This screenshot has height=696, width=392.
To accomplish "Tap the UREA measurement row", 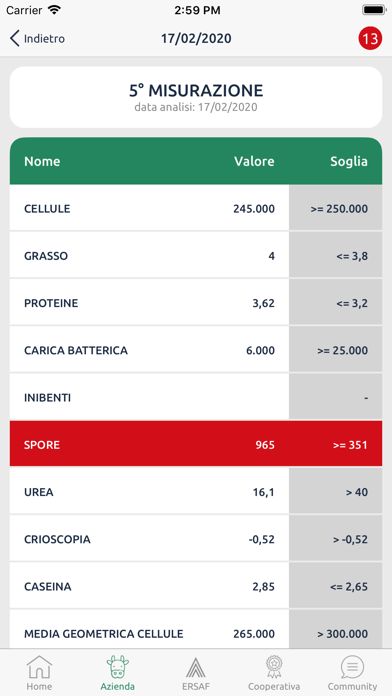I will [x=196, y=491].
